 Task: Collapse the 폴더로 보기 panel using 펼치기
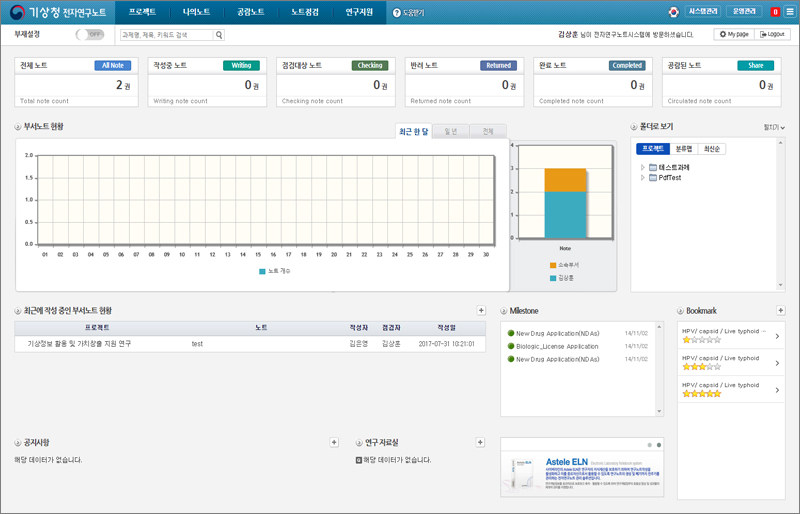[774, 127]
